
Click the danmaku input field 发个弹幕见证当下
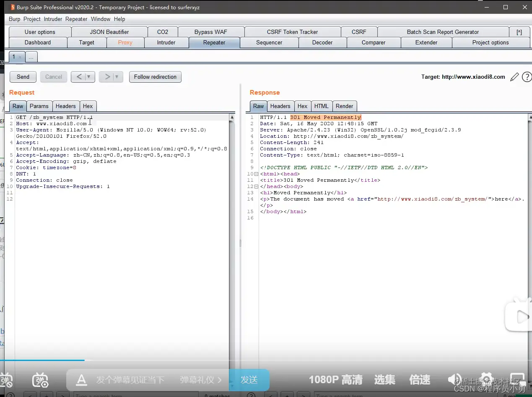(130, 380)
